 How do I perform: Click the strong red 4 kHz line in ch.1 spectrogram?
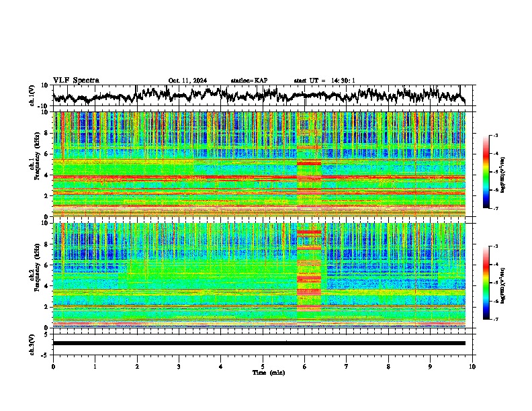(259, 177)
